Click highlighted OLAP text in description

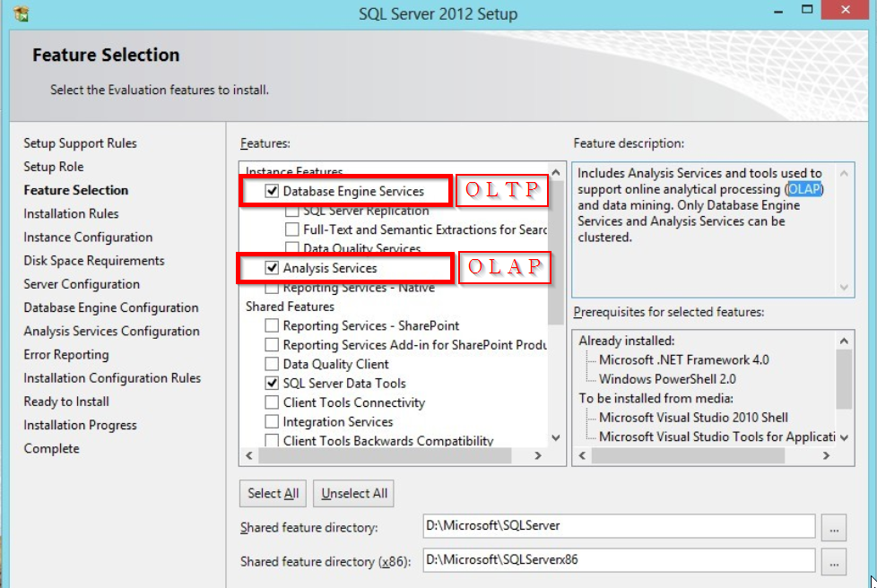pyautogui.click(x=805, y=189)
